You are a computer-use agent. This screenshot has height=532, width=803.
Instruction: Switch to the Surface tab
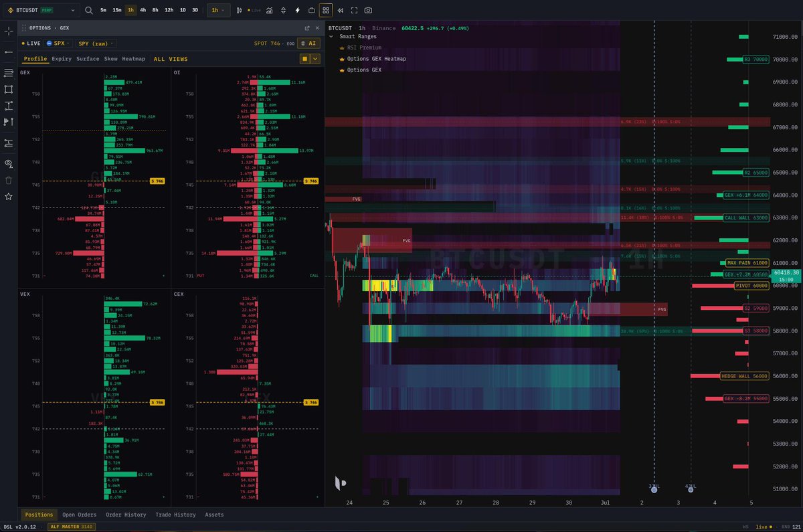[88, 59]
